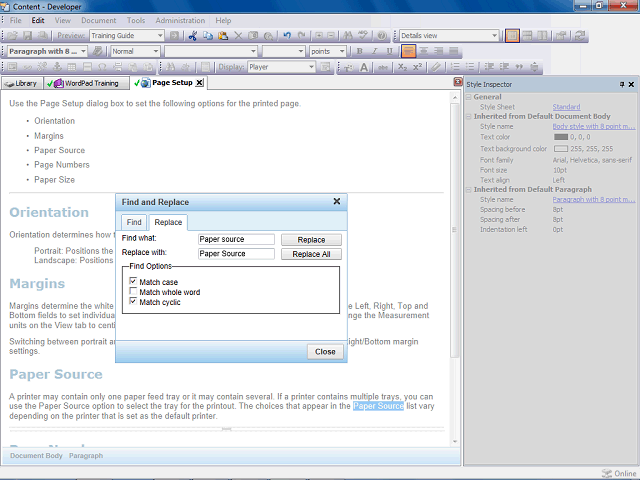Image resolution: width=640 pixels, height=480 pixels.
Task: Switch to the WordPad Training tab
Action: [86, 83]
